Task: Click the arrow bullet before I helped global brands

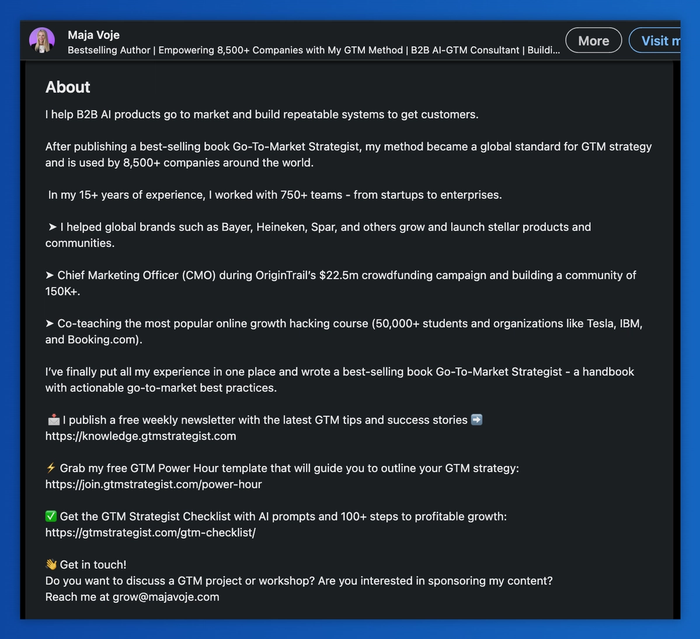Action: (x=53, y=227)
